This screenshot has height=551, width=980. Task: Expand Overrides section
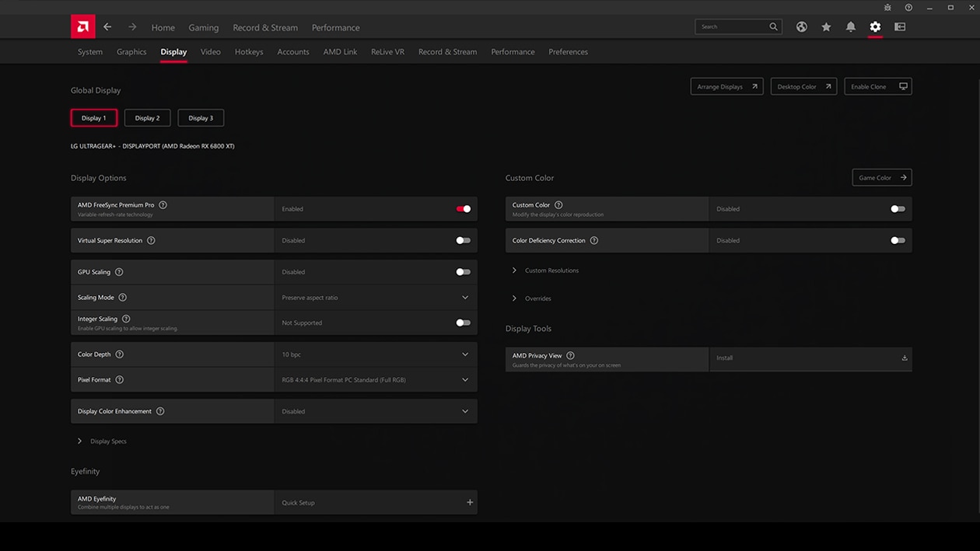532,298
